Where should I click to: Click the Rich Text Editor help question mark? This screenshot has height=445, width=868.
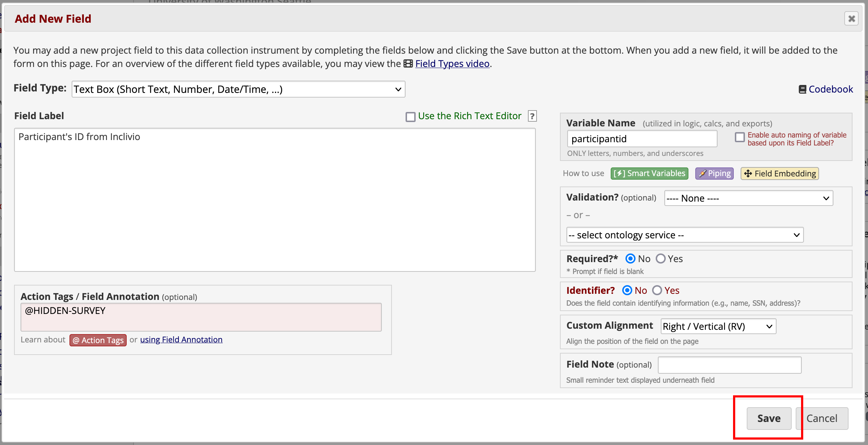point(532,116)
